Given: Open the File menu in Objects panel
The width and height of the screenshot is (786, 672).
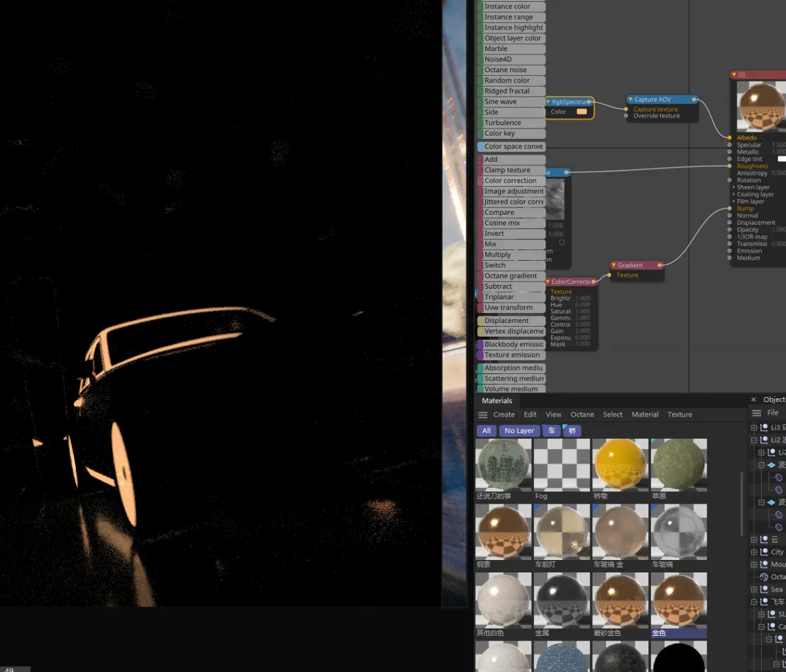Looking at the screenshot, I should 773,413.
